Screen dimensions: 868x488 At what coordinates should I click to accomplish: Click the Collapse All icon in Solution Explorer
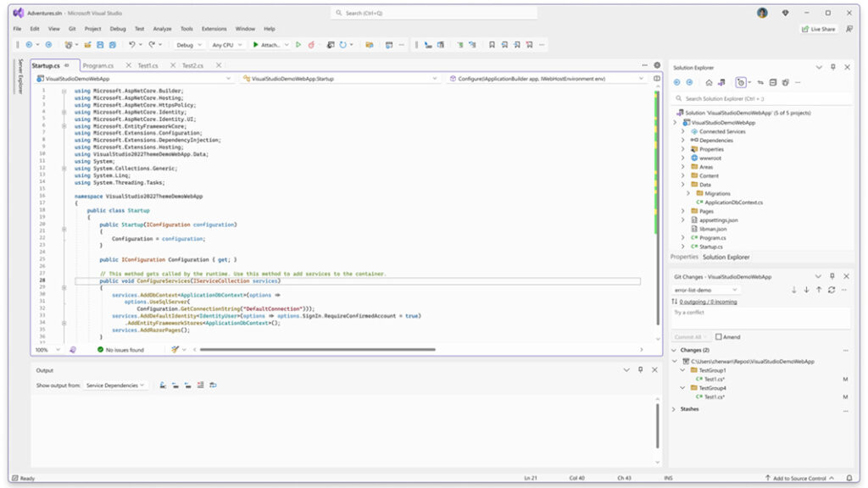(772, 83)
